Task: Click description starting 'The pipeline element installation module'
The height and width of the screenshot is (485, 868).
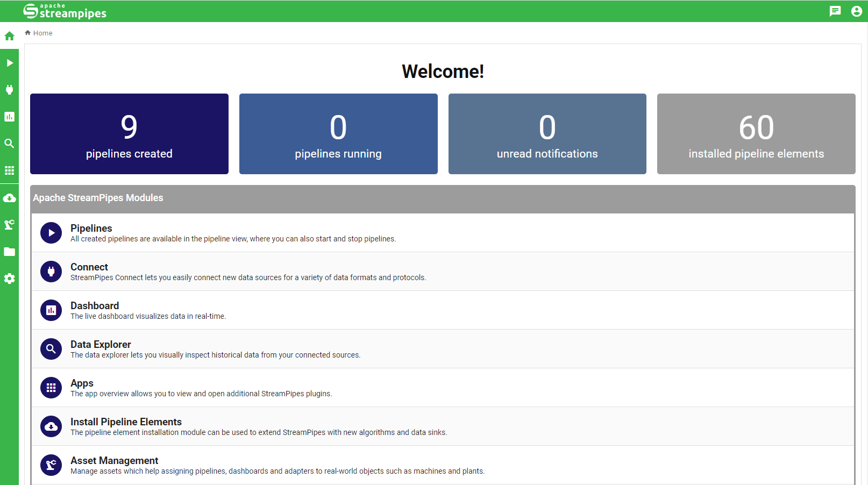Action: (x=259, y=432)
